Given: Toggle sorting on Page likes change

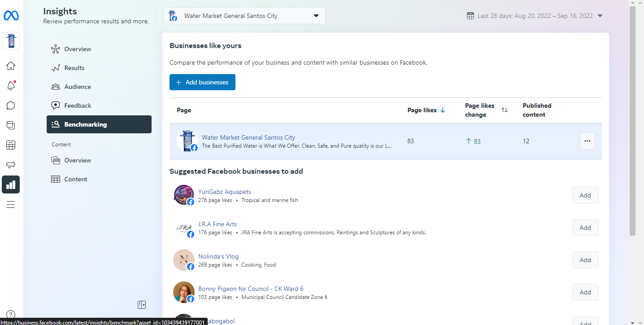Looking at the screenshot, I should [504, 110].
